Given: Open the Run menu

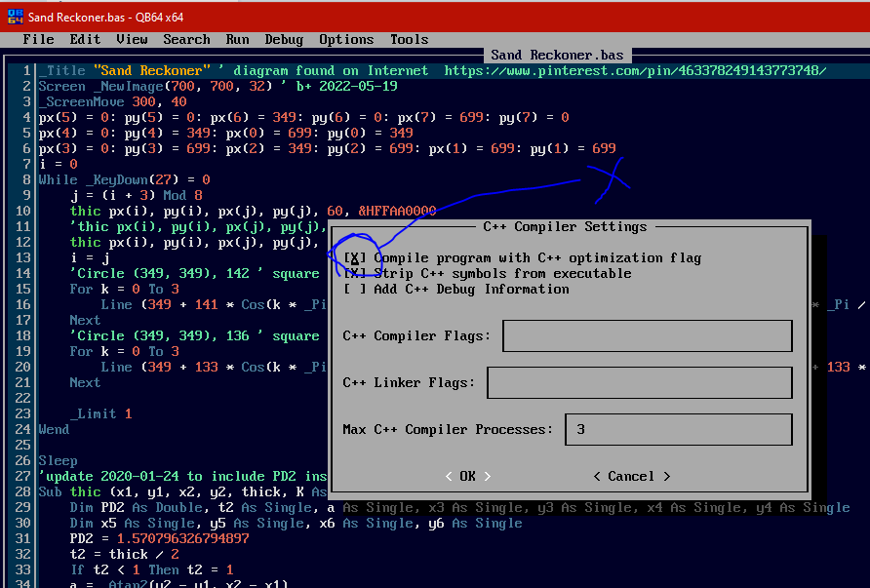Looking at the screenshot, I should pyautogui.click(x=237, y=39).
